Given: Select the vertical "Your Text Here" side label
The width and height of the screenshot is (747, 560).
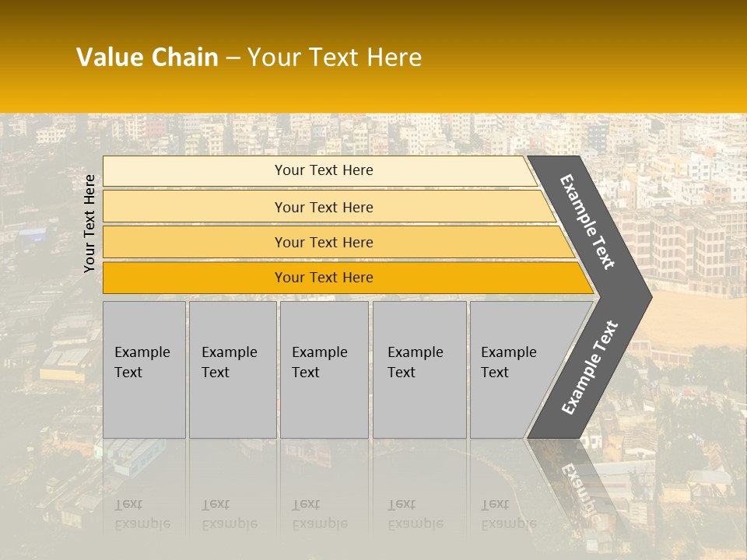Looking at the screenshot, I should click(x=90, y=223).
